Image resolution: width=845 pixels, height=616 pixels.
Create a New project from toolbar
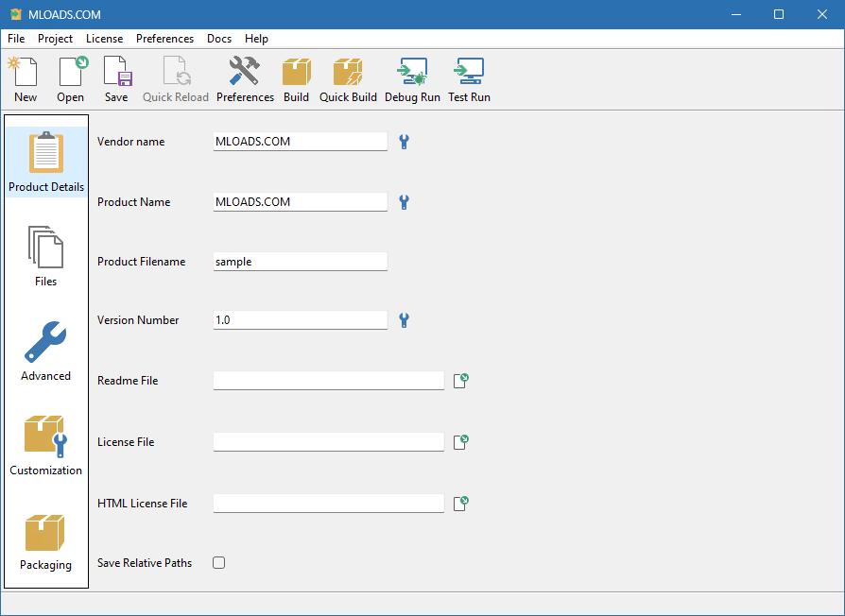tap(26, 79)
